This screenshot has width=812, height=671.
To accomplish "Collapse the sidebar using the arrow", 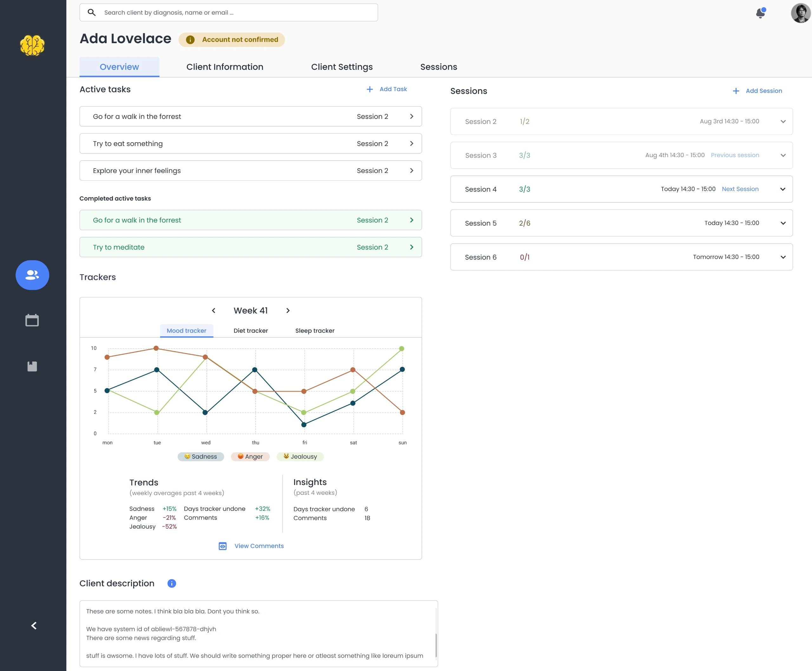I will [x=34, y=625].
